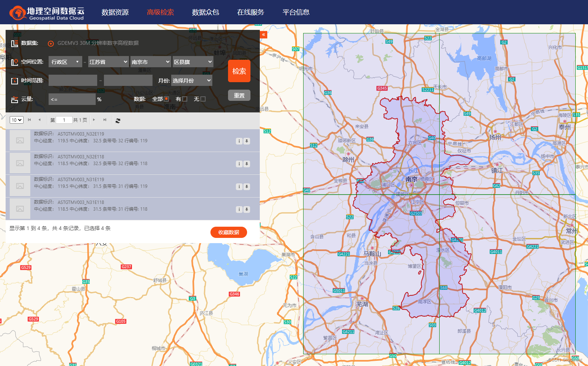Image resolution: width=588 pixels, height=366 pixels.
Task: Click the Geospatial Data Cloud logo
Action: pyautogui.click(x=47, y=13)
